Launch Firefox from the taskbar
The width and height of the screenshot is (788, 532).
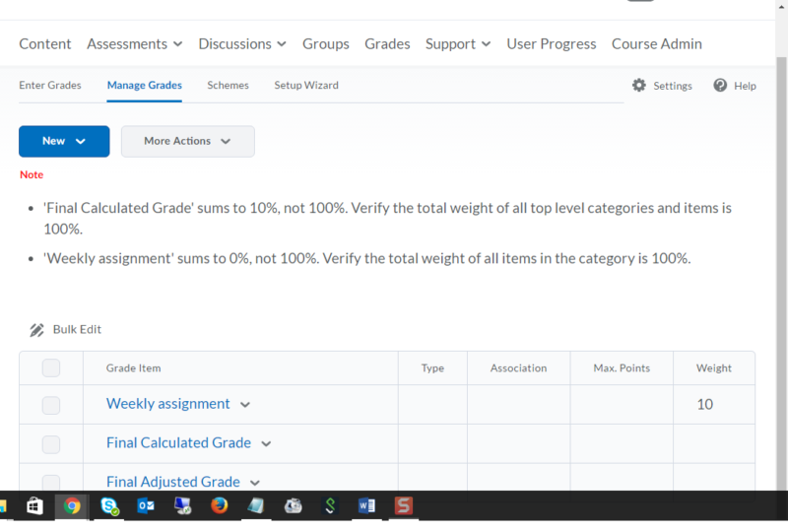pyautogui.click(x=219, y=505)
